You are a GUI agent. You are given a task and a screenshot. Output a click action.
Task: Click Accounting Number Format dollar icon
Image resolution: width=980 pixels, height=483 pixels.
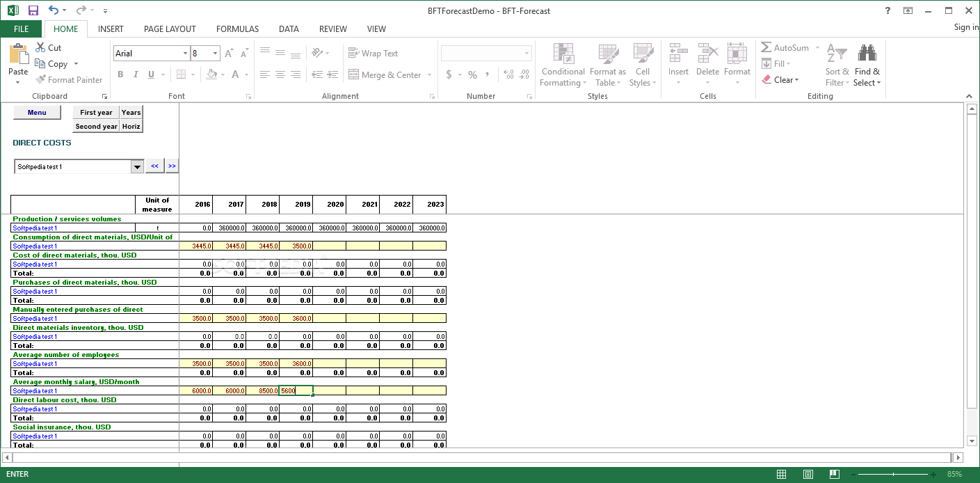click(449, 74)
